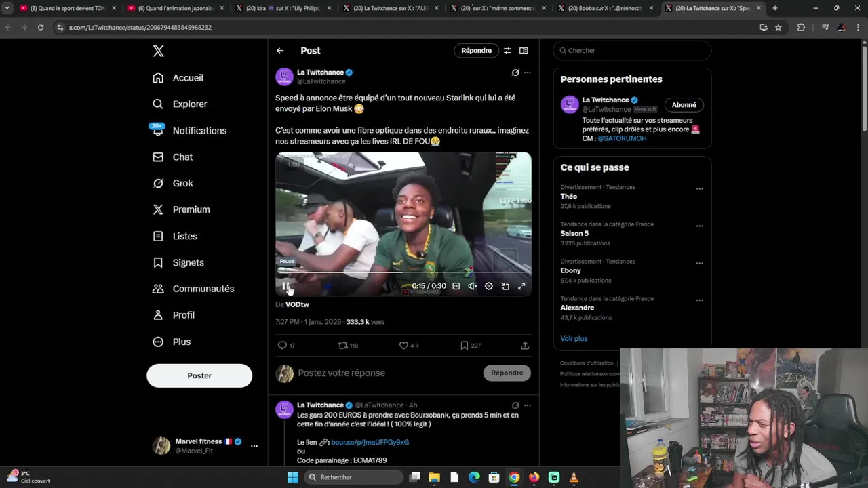868x488 pixels.
Task: Open Accueil in the sidebar
Action: [x=178, y=78]
